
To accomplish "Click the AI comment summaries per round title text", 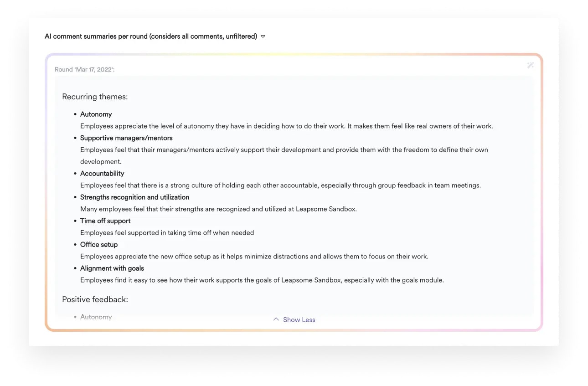I will pos(150,36).
